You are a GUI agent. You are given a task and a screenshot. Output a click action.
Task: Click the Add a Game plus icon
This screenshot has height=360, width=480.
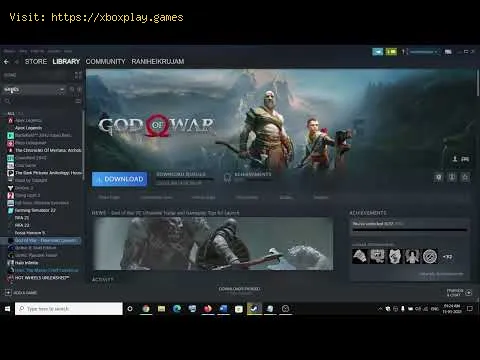(8, 293)
